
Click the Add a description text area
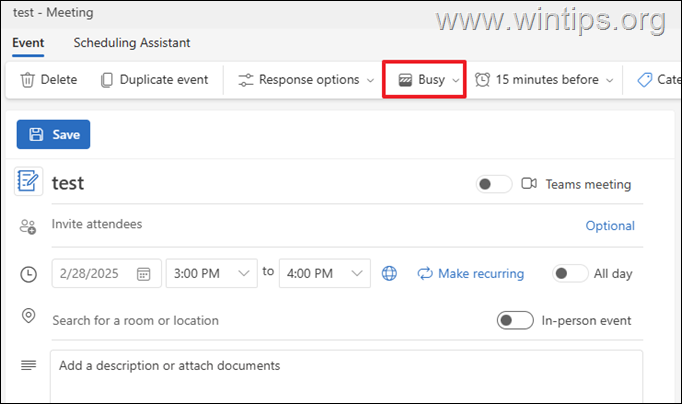[346, 377]
